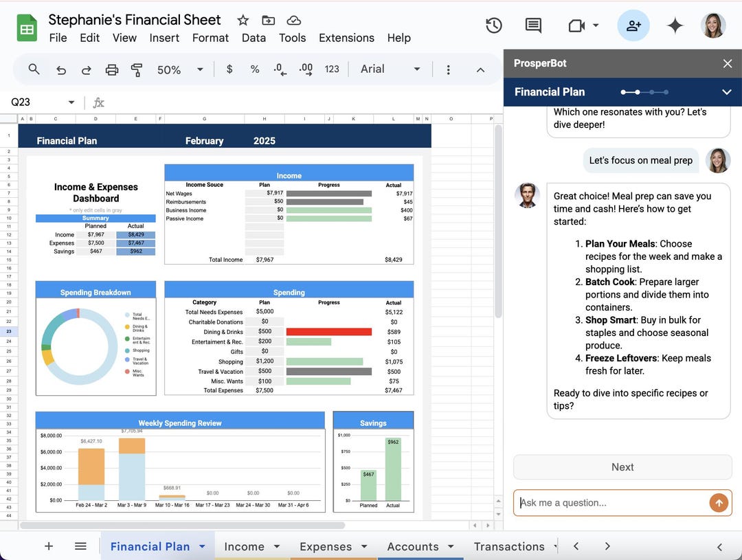
Task: Format selection as currency
Action: pos(229,69)
